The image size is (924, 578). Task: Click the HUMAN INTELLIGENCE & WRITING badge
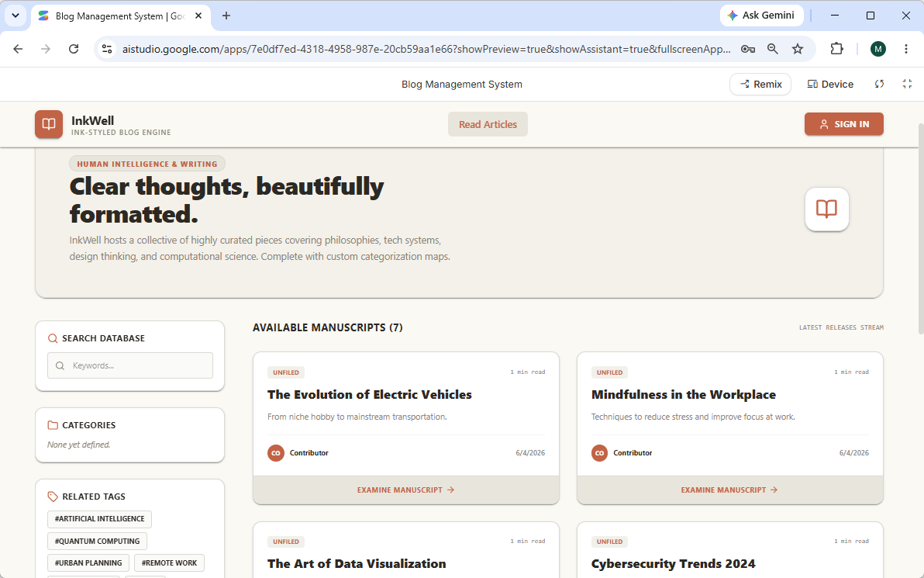(x=147, y=164)
